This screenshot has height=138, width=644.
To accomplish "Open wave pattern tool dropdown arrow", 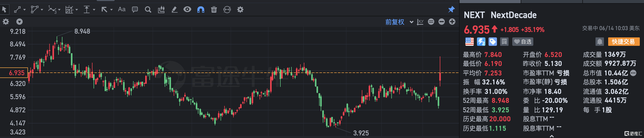I will (x=59, y=10).
